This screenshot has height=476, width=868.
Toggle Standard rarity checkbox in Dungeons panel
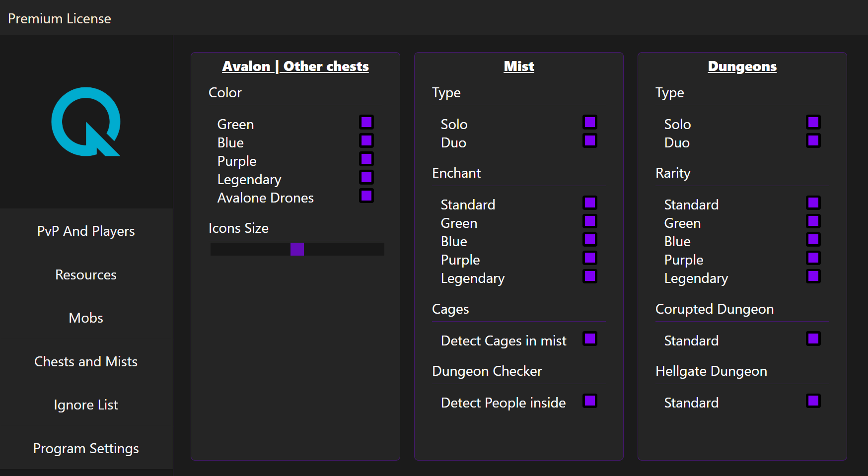813,203
